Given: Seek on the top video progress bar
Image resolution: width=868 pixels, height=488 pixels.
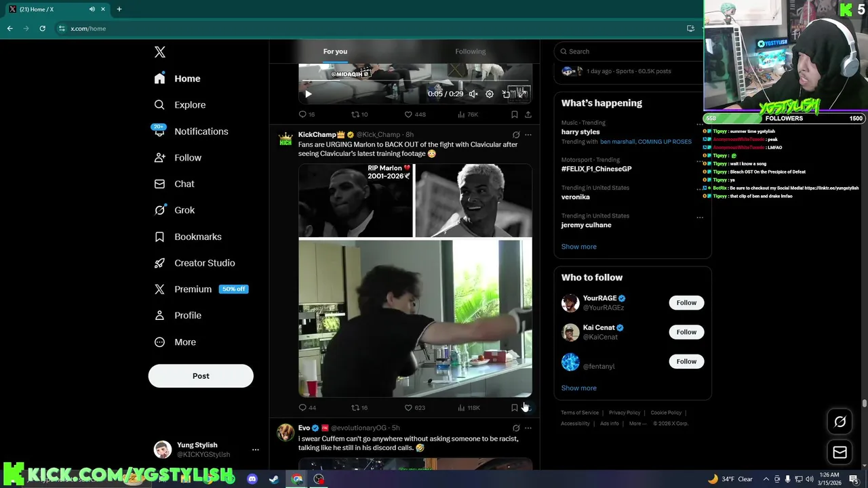Looking at the screenshot, I should 415,82.
